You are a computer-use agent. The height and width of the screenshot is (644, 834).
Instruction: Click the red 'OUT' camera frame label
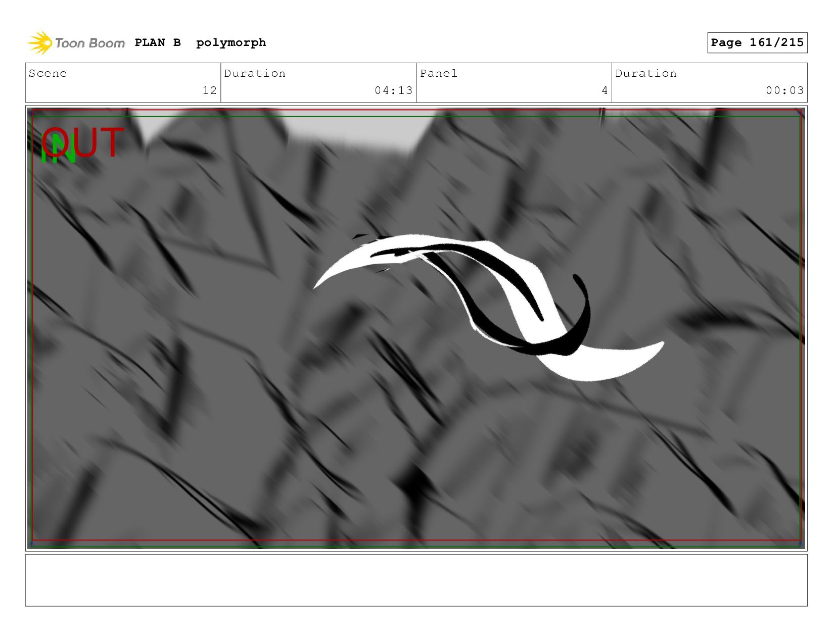click(83, 142)
